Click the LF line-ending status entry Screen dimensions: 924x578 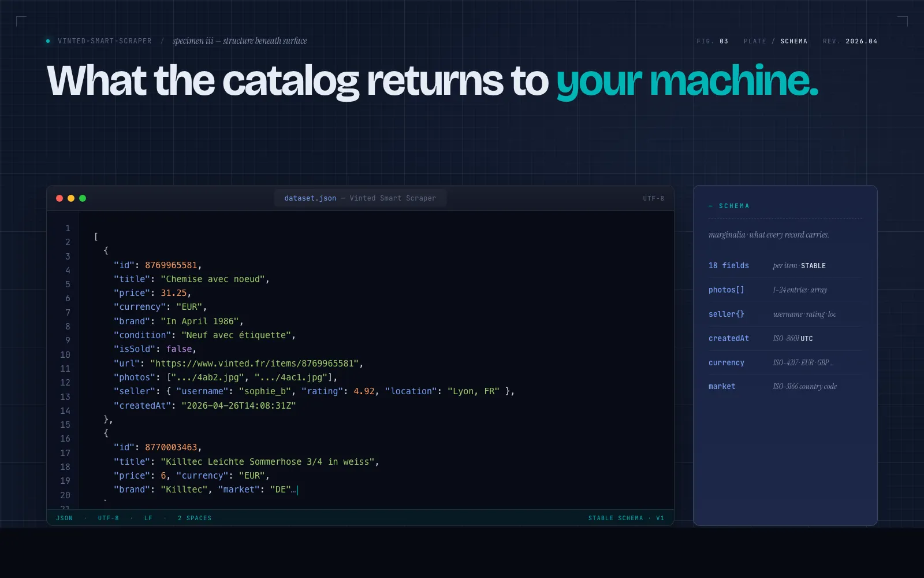point(148,518)
